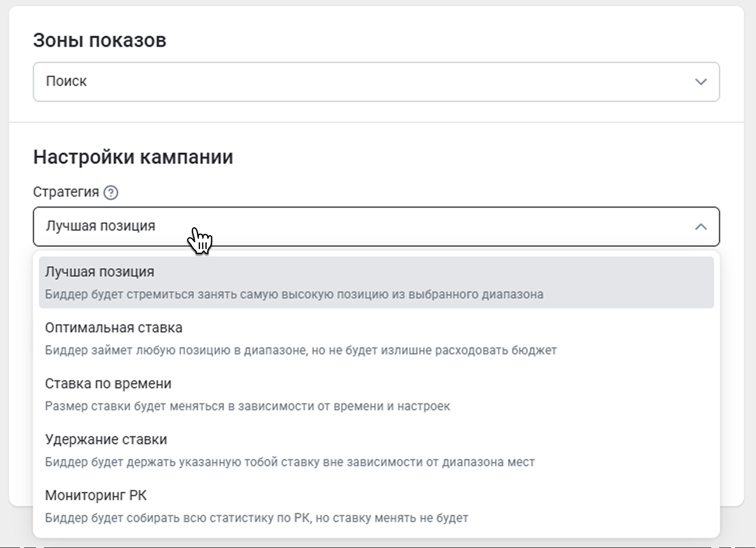Click the Стратегия field label text
Viewport: 756px width, 548px height.
point(66,192)
